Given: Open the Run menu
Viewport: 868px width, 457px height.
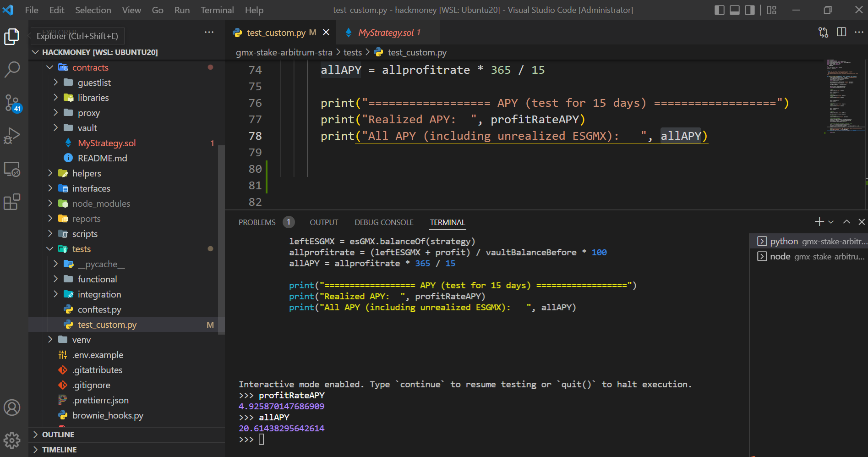Looking at the screenshot, I should coord(182,10).
